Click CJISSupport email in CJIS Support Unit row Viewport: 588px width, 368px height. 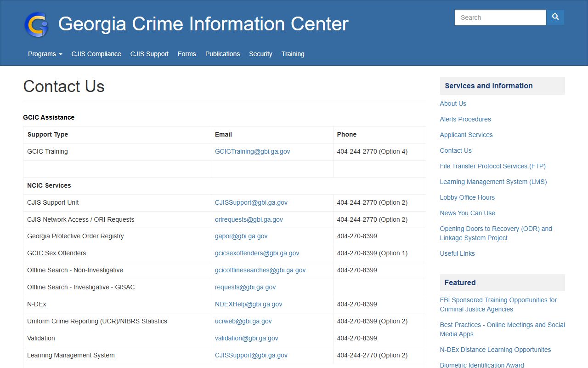pos(251,202)
